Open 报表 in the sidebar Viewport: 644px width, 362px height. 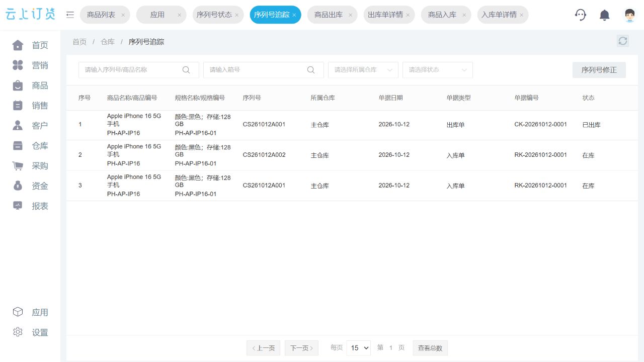pos(30,206)
